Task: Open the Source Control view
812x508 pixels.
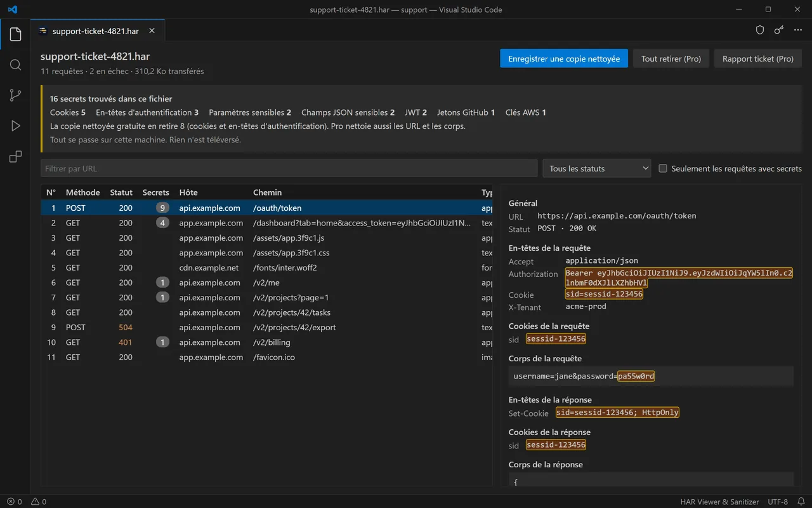Action: (15, 95)
